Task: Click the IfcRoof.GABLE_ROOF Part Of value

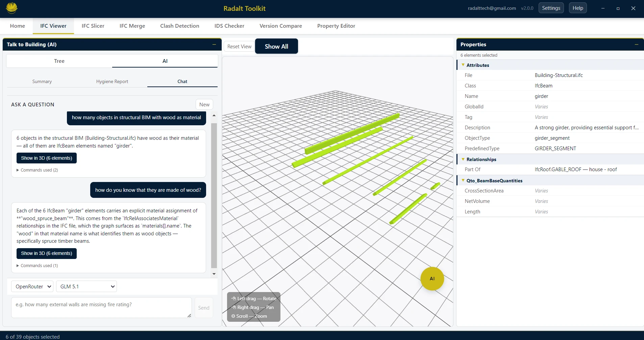Action: [x=576, y=169]
